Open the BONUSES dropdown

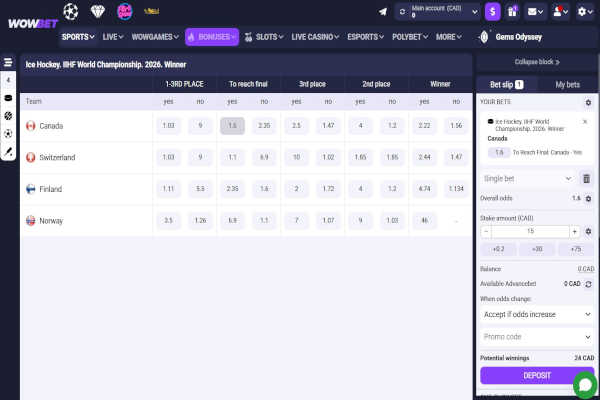pos(212,37)
